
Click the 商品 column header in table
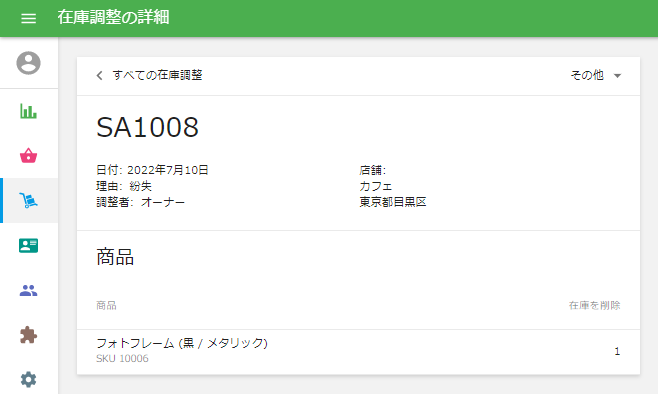pyautogui.click(x=106, y=305)
